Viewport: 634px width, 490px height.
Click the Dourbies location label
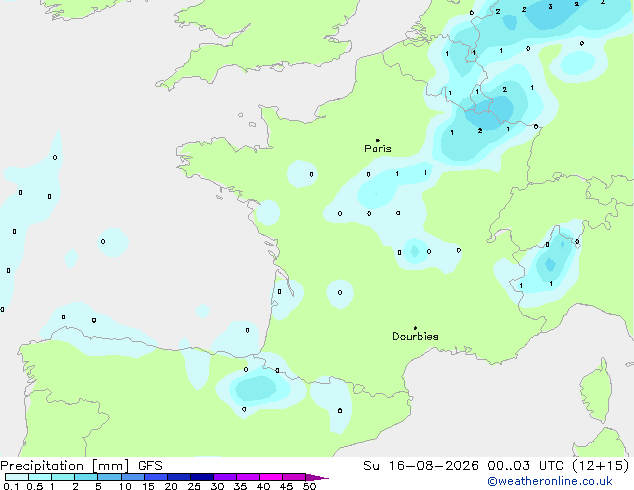(x=415, y=336)
